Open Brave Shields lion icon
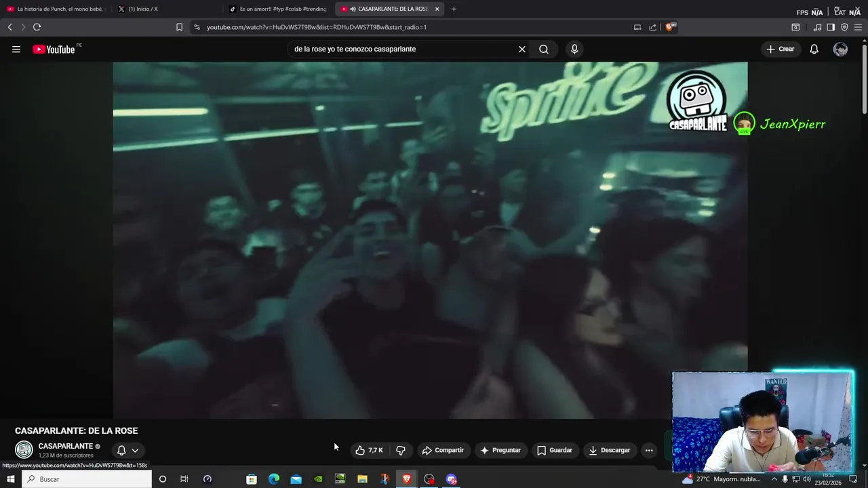This screenshot has height=488, width=868. 671,27
